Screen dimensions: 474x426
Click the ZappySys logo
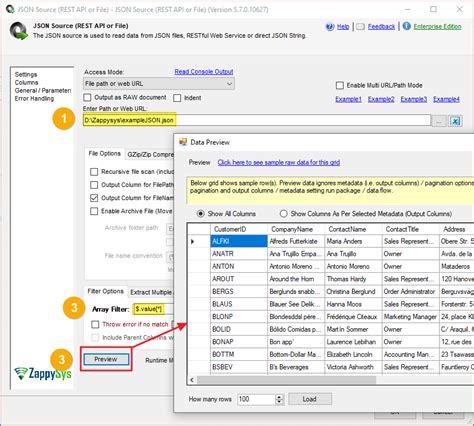pyautogui.click(x=43, y=373)
